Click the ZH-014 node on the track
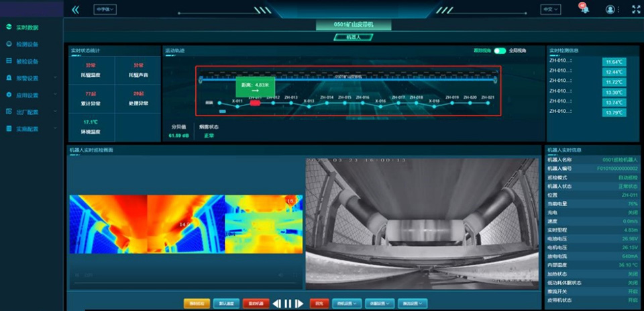The image size is (644, 311). point(327,103)
